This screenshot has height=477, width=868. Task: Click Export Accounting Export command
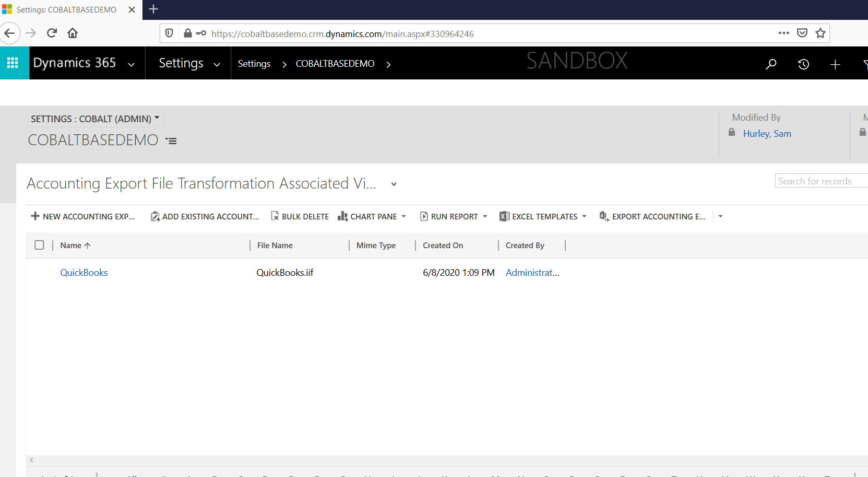click(652, 216)
